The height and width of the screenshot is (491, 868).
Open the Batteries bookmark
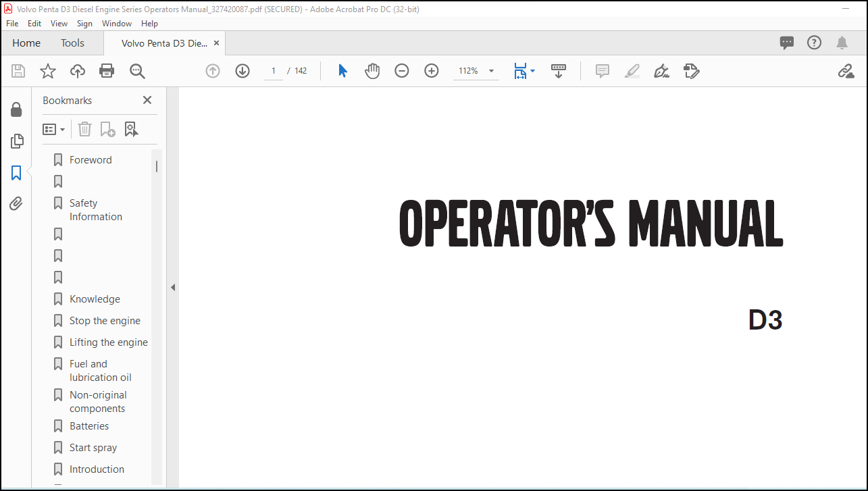(x=89, y=426)
